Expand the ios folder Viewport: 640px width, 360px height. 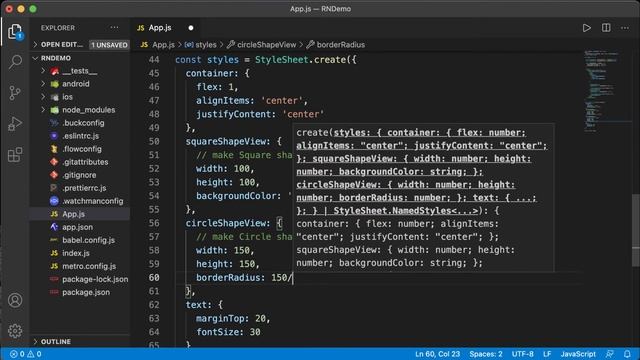click(43, 97)
